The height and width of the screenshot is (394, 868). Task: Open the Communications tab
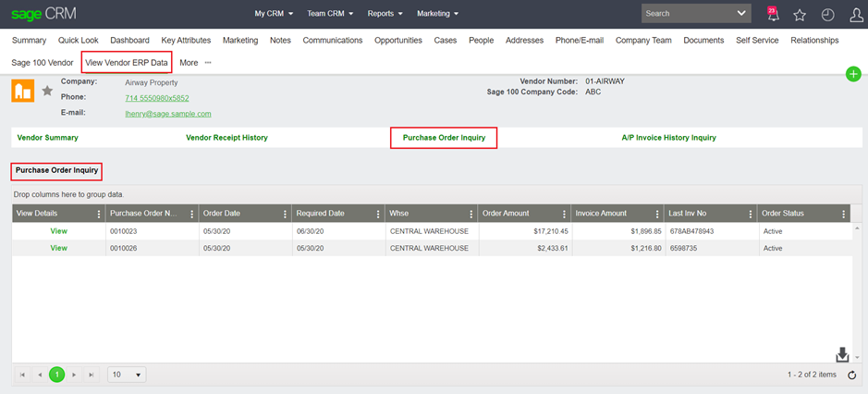point(333,40)
